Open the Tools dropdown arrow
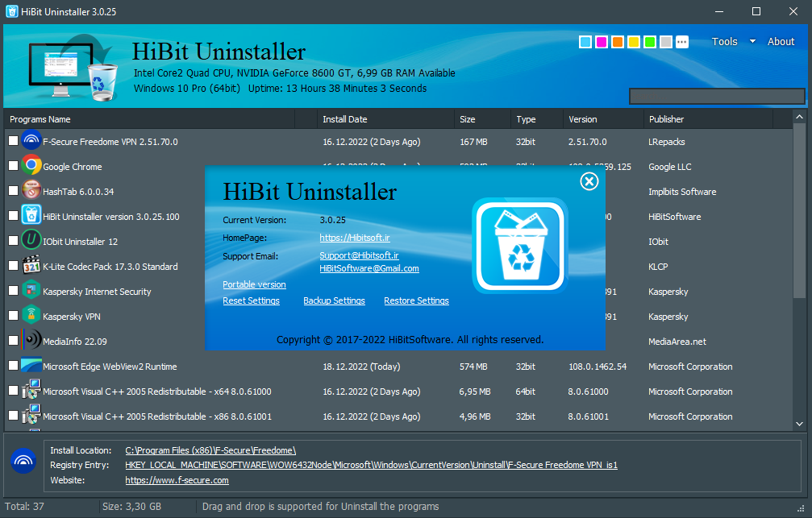 pos(752,41)
